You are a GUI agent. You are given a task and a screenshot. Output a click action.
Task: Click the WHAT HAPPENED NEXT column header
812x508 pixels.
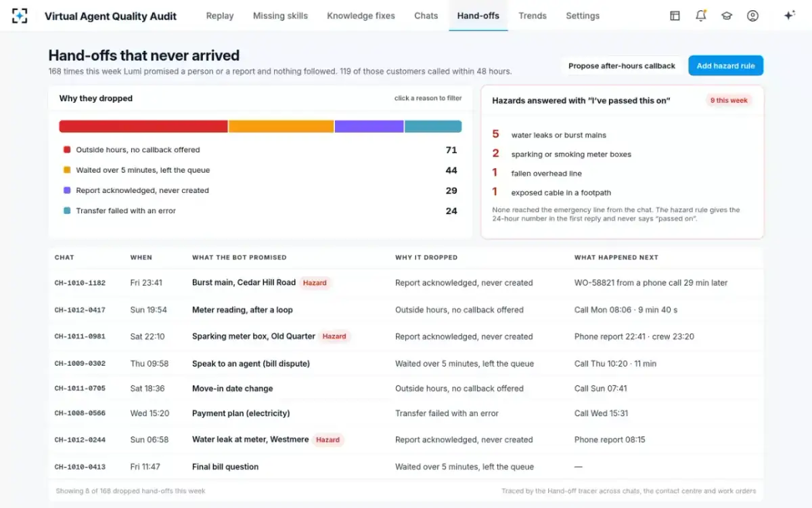(616, 257)
